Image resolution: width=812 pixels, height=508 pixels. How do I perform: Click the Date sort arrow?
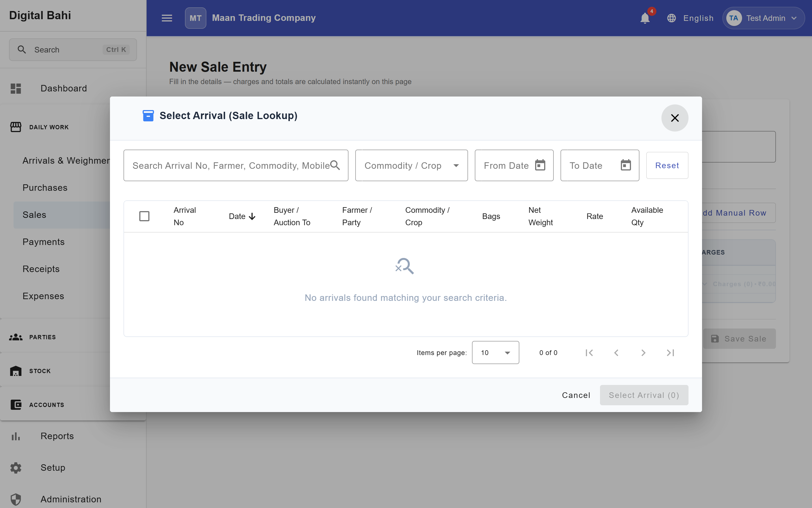pyautogui.click(x=252, y=216)
